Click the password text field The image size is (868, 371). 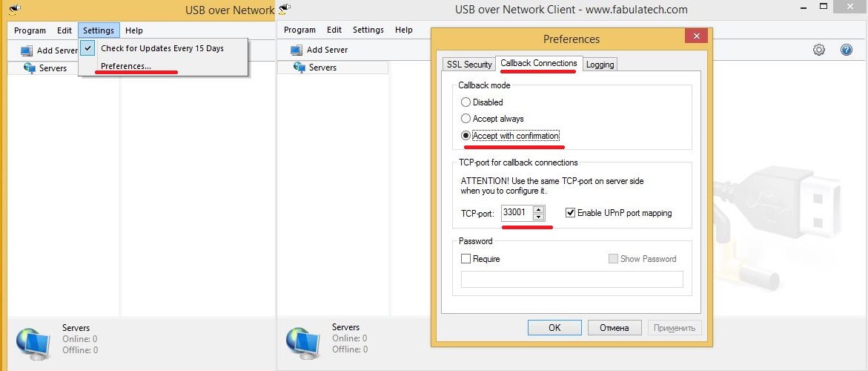[x=572, y=279]
